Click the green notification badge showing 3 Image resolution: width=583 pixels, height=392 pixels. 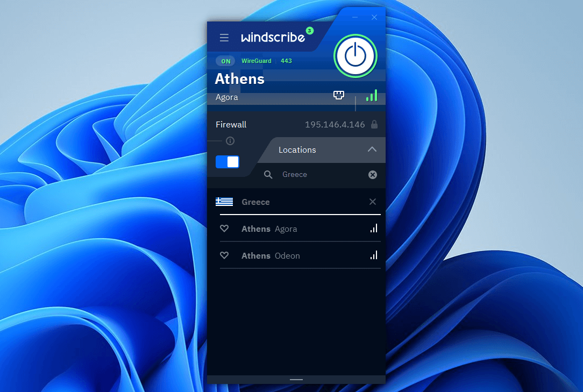(x=309, y=31)
